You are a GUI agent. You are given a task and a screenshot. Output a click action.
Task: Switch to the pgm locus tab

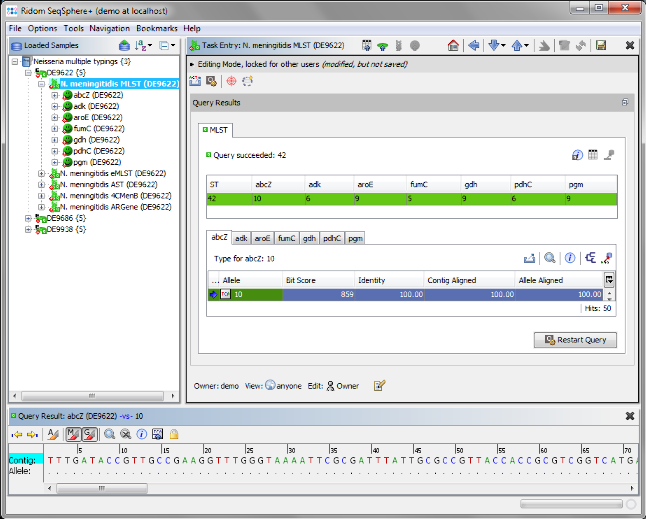click(355, 238)
